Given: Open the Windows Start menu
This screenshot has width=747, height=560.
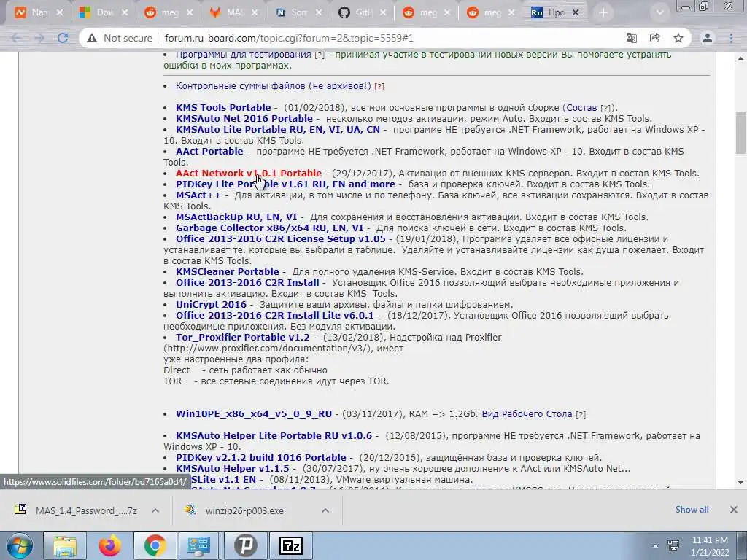Looking at the screenshot, I should (x=19, y=545).
